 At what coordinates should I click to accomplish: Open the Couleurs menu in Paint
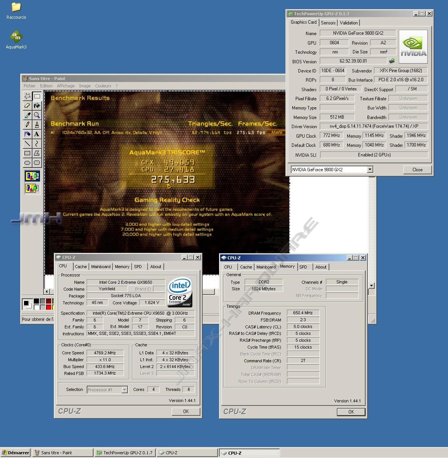pyautogui.click(x=103, y=86)
